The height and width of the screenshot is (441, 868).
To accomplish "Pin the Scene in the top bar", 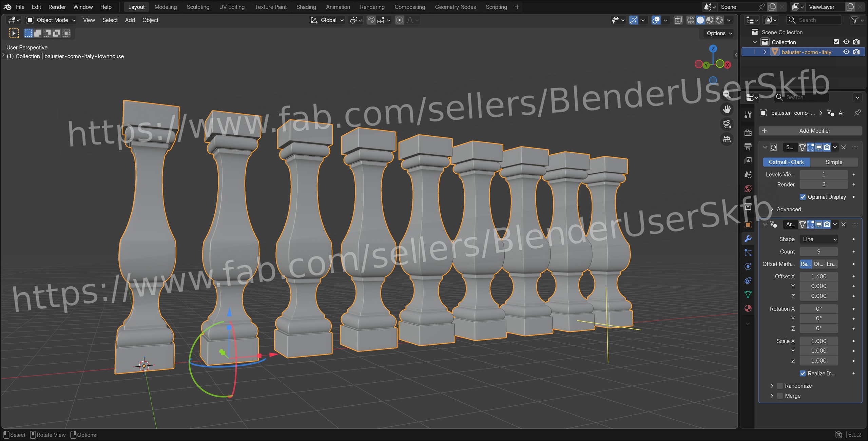I will pyautogui.click(x=761, y=7).
